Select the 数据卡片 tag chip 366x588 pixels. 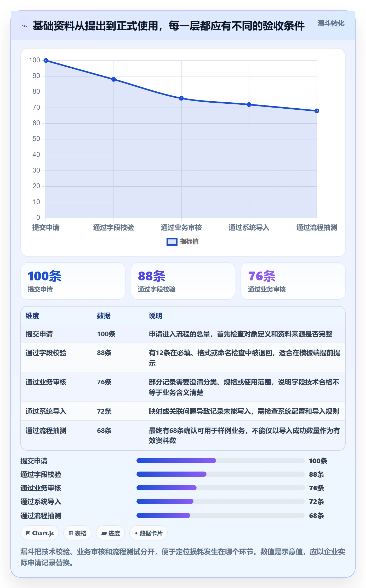coord(148,533)
